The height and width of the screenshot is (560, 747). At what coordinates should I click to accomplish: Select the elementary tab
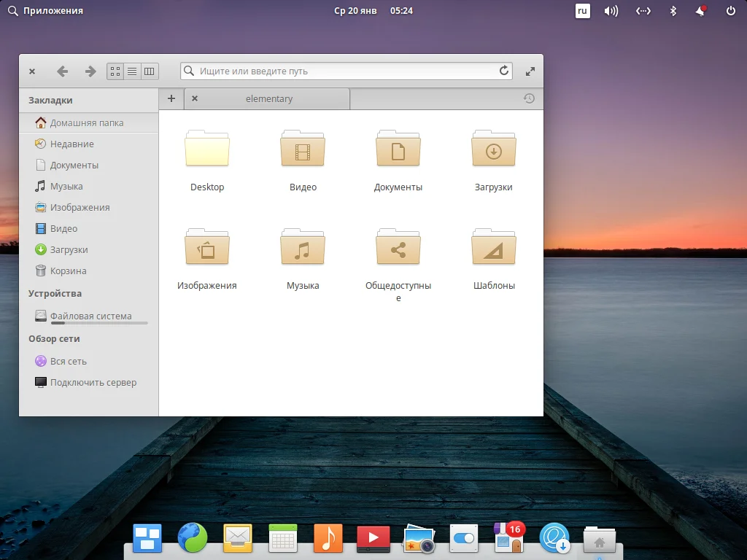tap(268, 98)
